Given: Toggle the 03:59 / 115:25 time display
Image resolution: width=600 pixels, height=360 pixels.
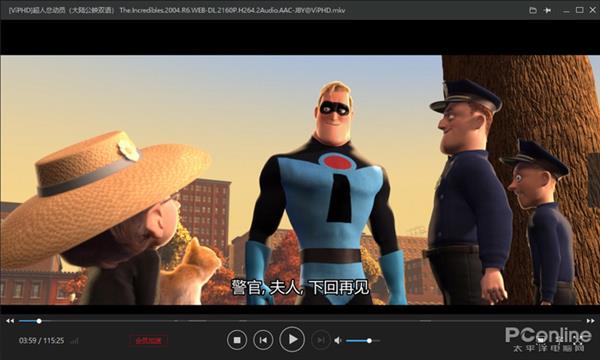Looking at the screenshot, I should [x=41, y=340].
